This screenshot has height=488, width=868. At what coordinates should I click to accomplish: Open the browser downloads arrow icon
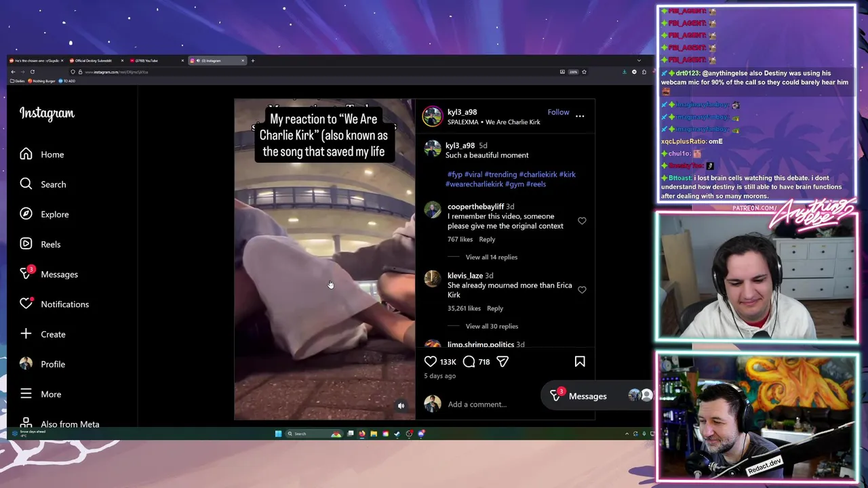coord(625,72)
